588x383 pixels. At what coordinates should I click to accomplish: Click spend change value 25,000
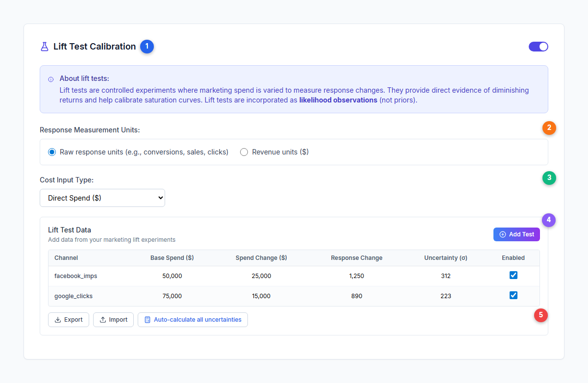click(261, 276)
